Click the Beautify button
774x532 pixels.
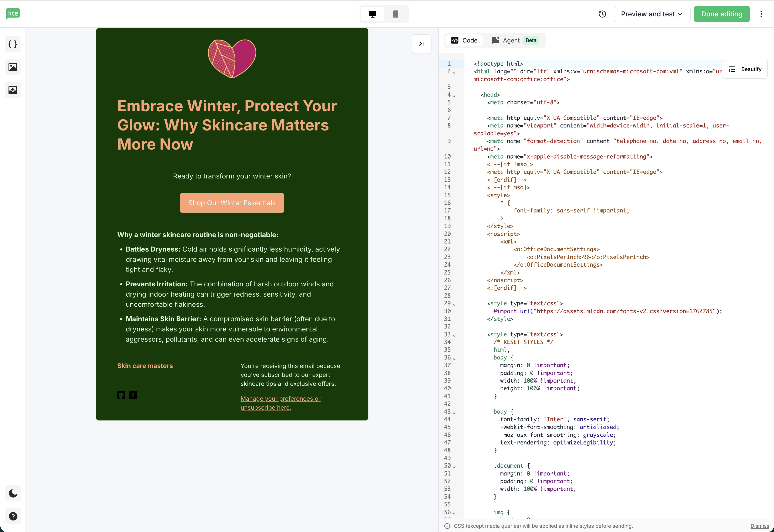pyautogui.click(x=744, y=69)
